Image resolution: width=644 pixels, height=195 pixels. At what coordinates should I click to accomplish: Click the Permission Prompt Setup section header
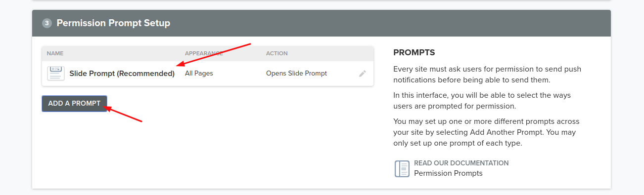322,23
